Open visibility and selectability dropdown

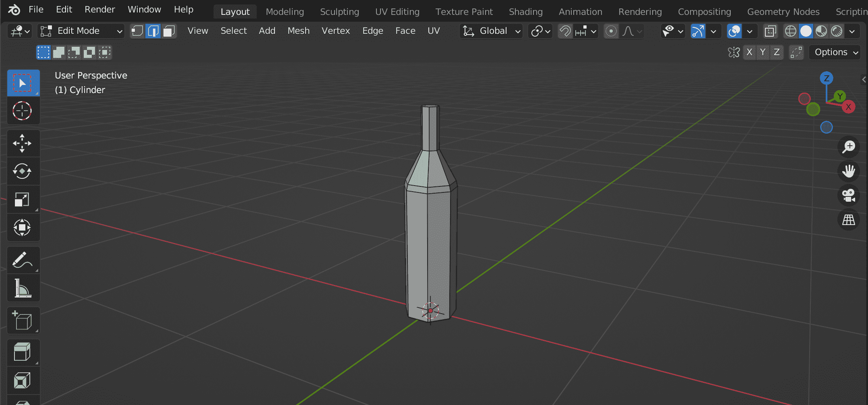pyautogui.click(x=673, y=31)
